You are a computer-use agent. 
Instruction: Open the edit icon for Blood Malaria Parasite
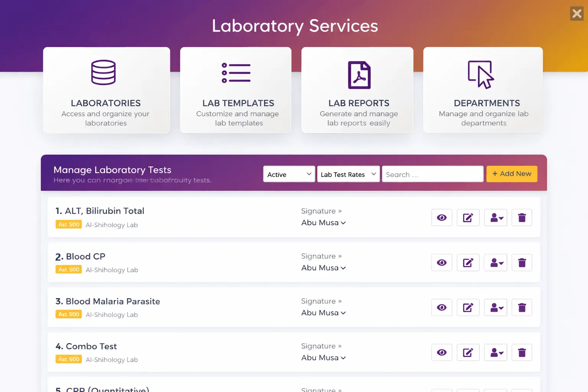point(468,307)
